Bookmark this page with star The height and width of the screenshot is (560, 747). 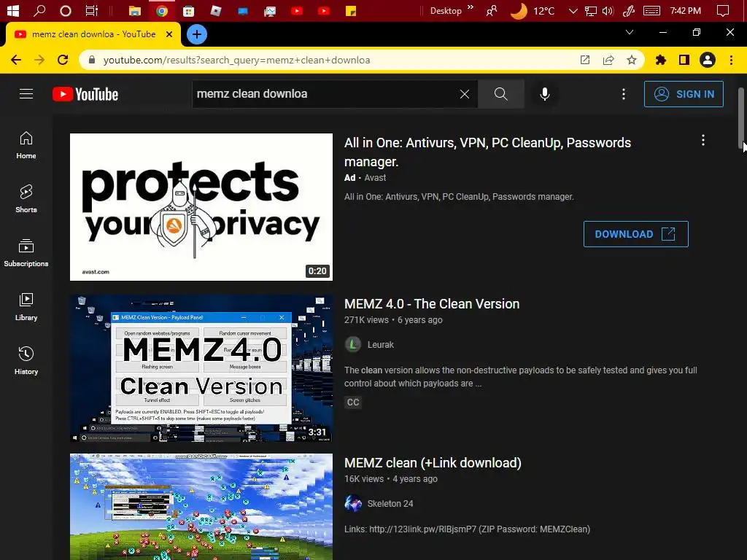click(632, 60)
